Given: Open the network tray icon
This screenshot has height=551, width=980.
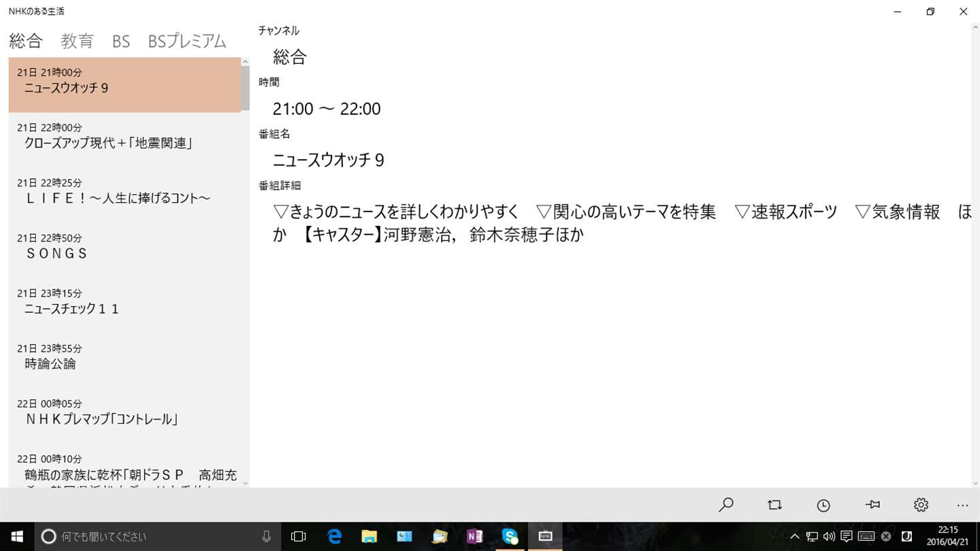Looking at the screenshot, I should pos(812,537).
